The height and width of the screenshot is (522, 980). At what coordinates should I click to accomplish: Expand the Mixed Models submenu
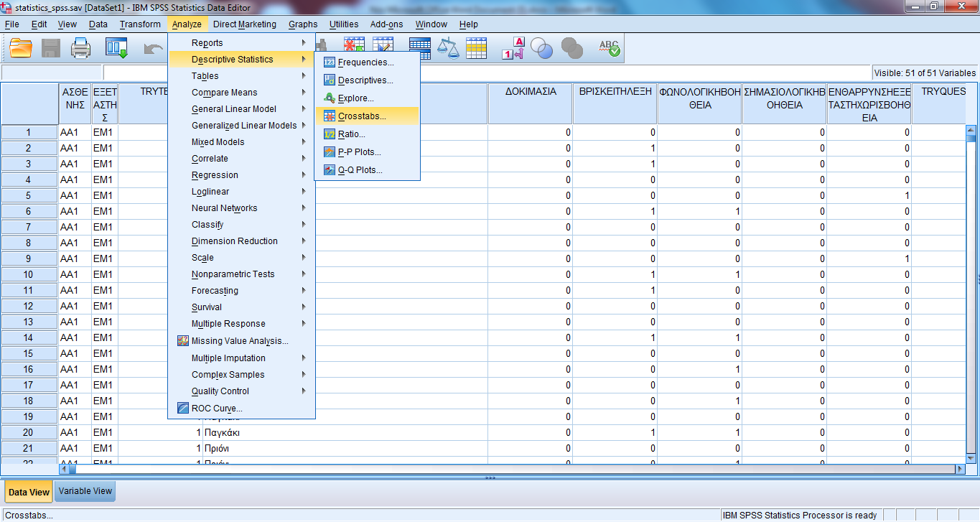(x=241, y=142)
